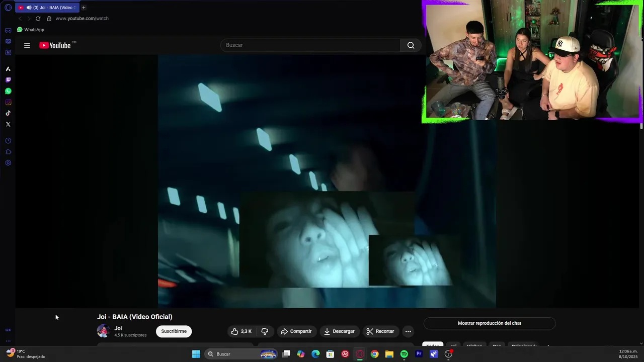The width and height of the screenshot is (644, 362).
Task: Click the page vertical scrollbar
Action: click(x=641, y=126)
